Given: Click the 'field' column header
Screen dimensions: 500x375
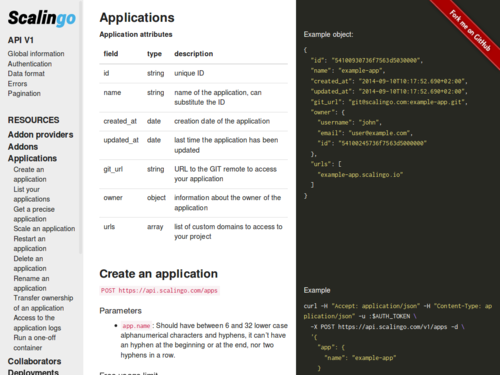Looking at the screenshot, I should tap(111, 54).
